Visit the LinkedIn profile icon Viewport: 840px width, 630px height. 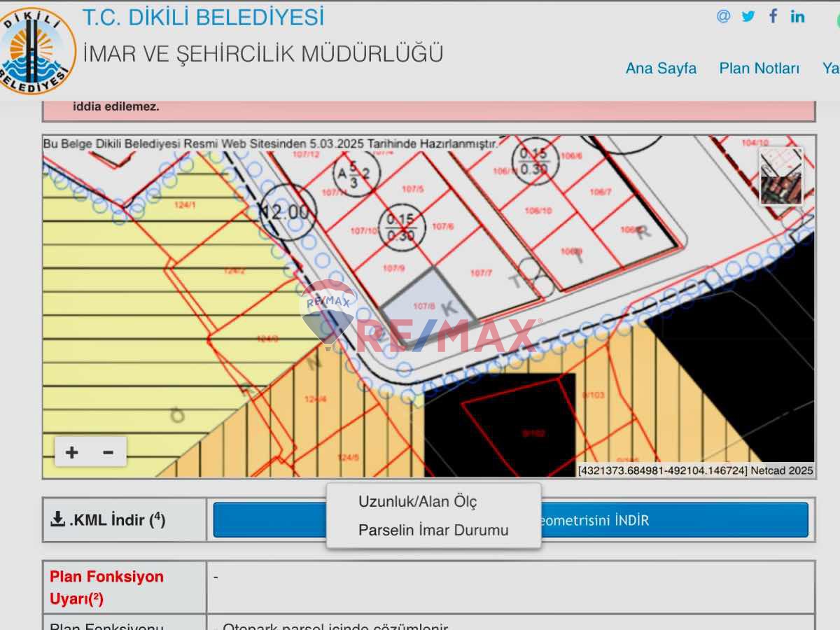pyautogui.click(x=797, y=16)
